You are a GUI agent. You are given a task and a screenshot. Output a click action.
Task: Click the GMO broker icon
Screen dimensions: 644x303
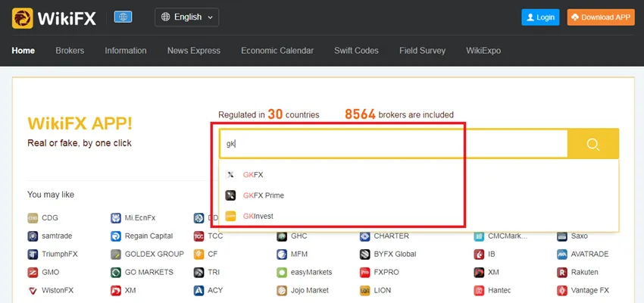tap(33, 272)
